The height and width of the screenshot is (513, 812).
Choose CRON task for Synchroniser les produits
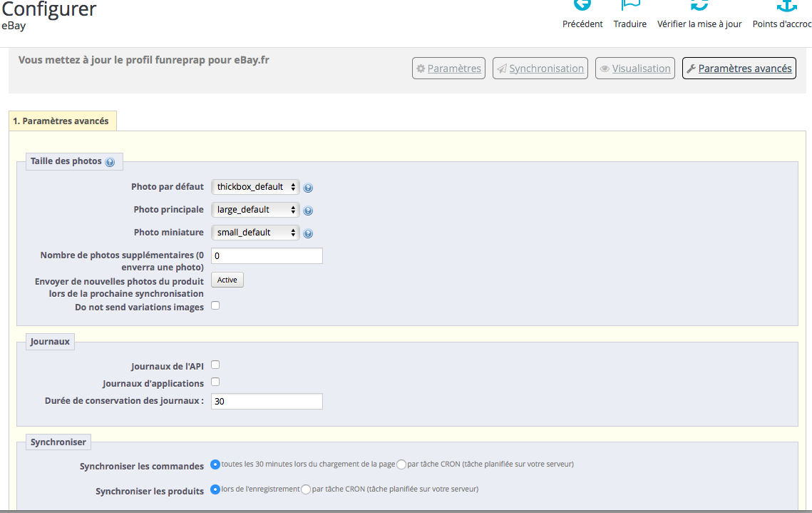coord(306,489)
